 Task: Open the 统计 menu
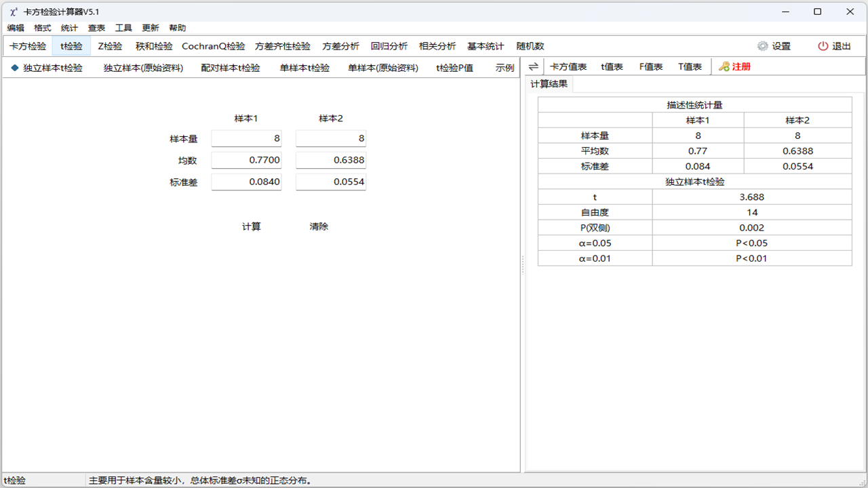(68, 28)
